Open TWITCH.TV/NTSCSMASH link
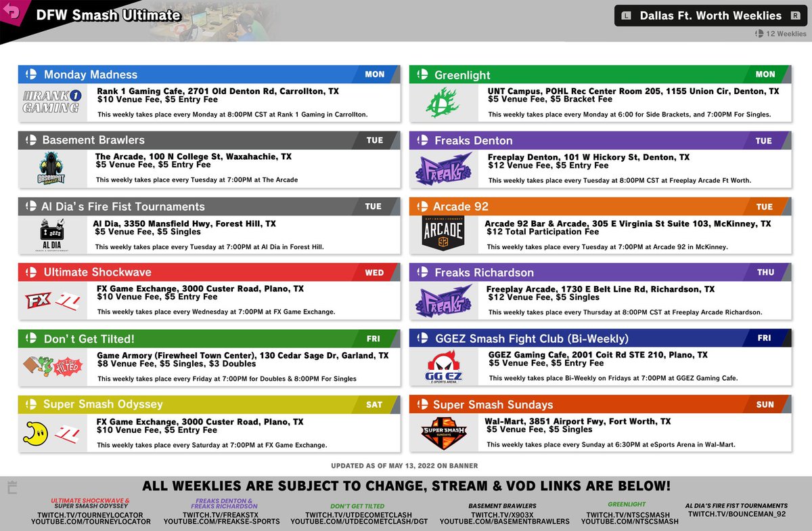812x531 pixels. click(627, 515)
